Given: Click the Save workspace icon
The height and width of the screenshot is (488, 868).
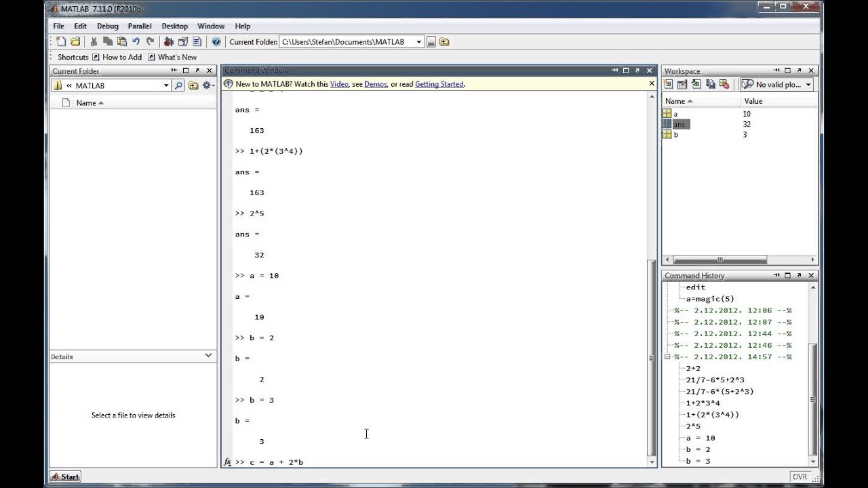Looking at the screenshot, I should (x=711, y=85).
